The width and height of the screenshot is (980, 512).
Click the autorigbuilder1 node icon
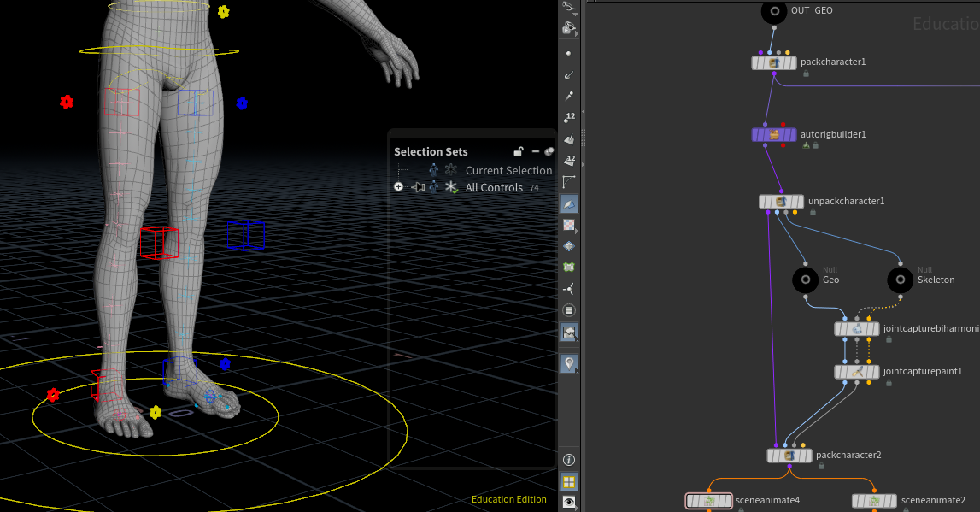click(x=773, y=134)
